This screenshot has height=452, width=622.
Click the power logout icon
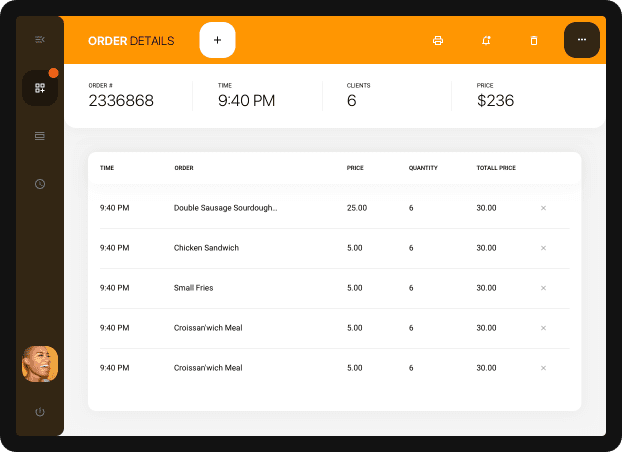40,412
